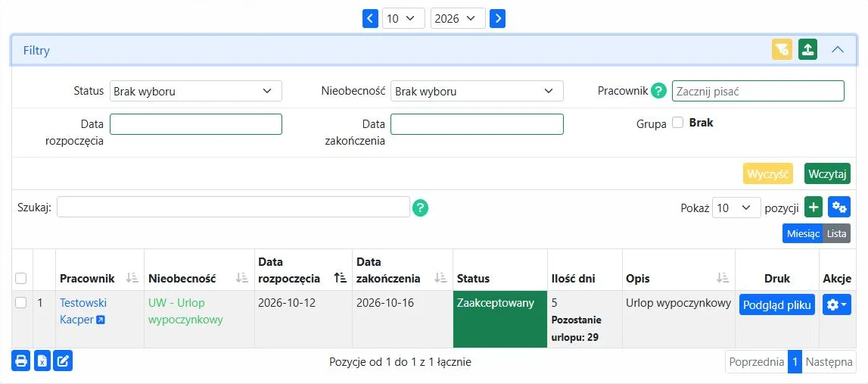The height and width of the screenshot is (384, 868).
Task: Click the Zaakceptowany status cell
Action: pyautogui.click(x=500, y=319)
